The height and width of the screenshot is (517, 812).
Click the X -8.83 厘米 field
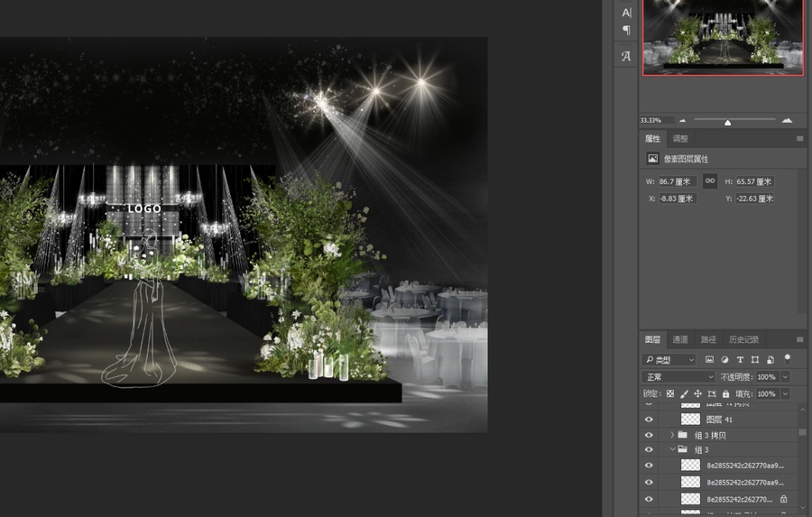(x=677, y=198)
